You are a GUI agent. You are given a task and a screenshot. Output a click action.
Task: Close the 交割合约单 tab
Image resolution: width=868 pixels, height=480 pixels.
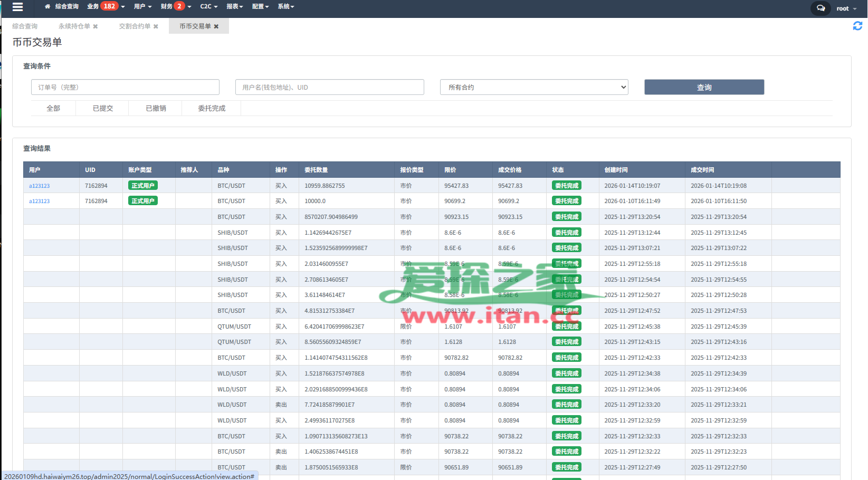pyautogui.click(x=156, y=26)
